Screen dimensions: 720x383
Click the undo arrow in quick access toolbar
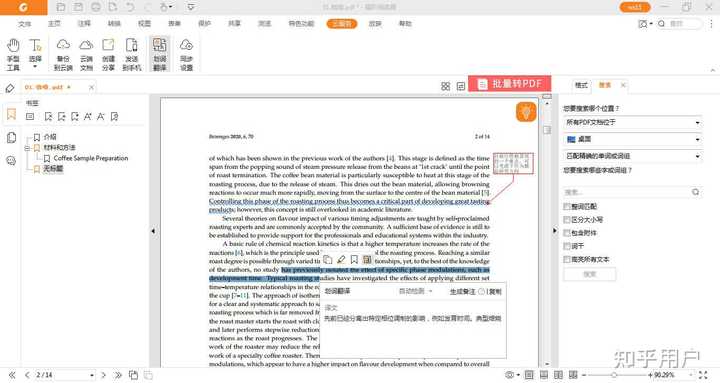(x=130, y=7)
